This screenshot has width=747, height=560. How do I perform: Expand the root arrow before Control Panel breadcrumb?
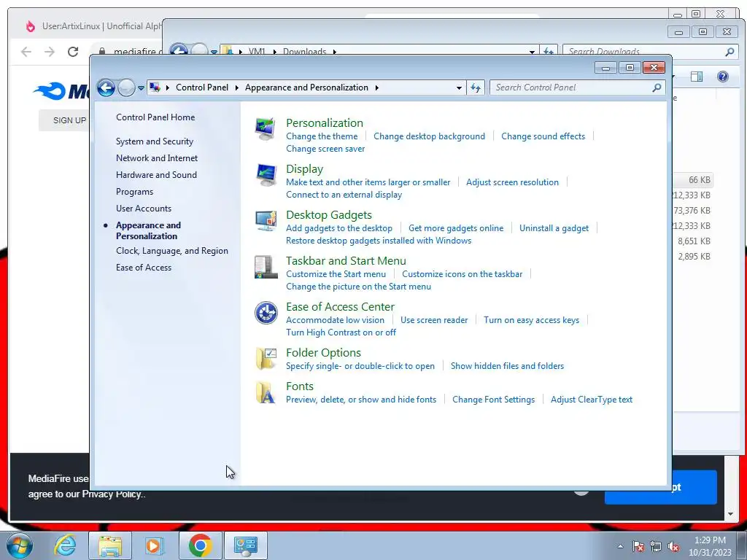click(x=168, y=87)
